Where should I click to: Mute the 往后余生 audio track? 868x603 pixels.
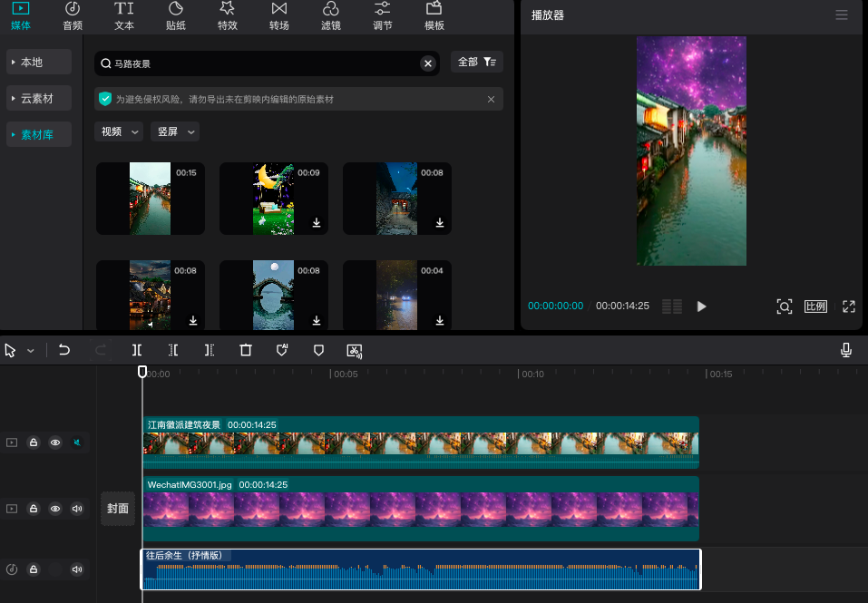point(77,569)
